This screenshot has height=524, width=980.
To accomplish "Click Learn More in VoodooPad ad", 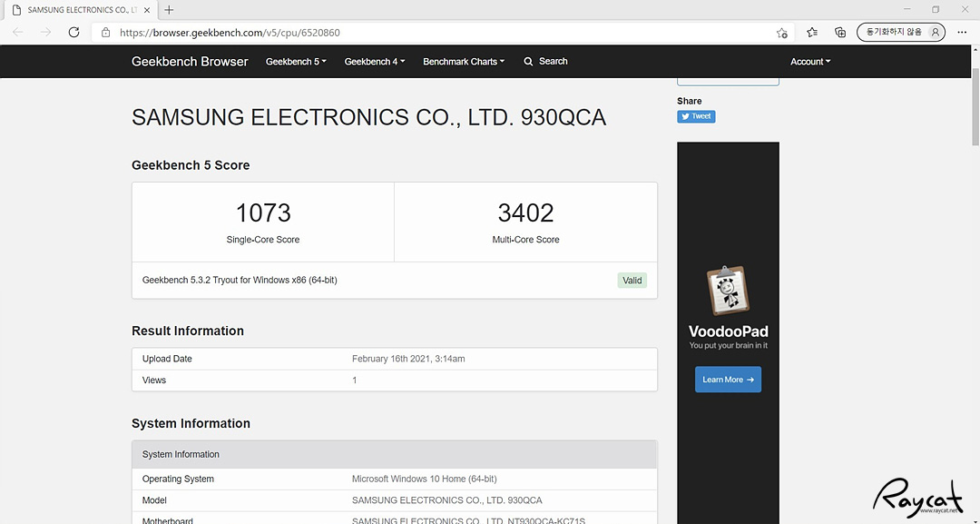I will click(x=728, y=380).
